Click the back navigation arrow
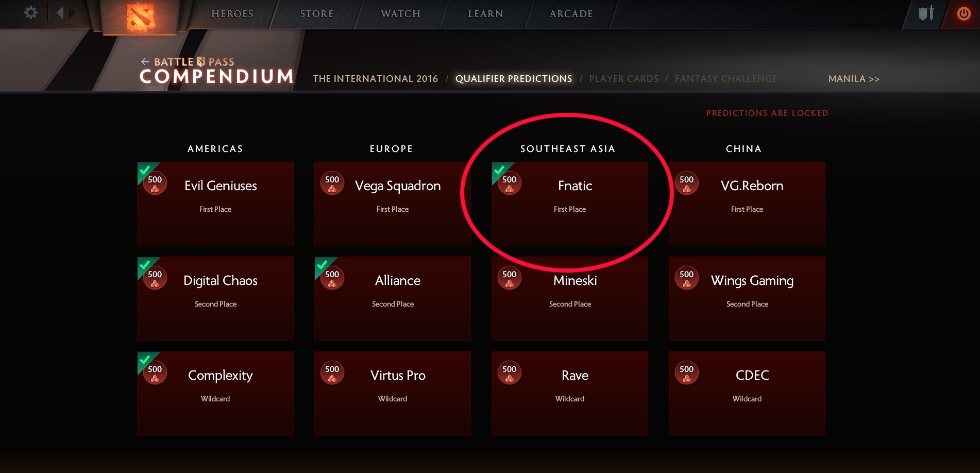This screenshot has height=473, width=980. (x=60, y=12)
